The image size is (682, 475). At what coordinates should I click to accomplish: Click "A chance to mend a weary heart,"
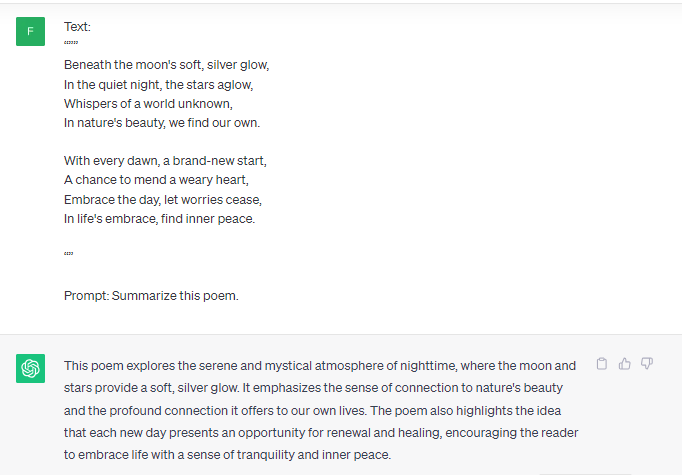156,180
